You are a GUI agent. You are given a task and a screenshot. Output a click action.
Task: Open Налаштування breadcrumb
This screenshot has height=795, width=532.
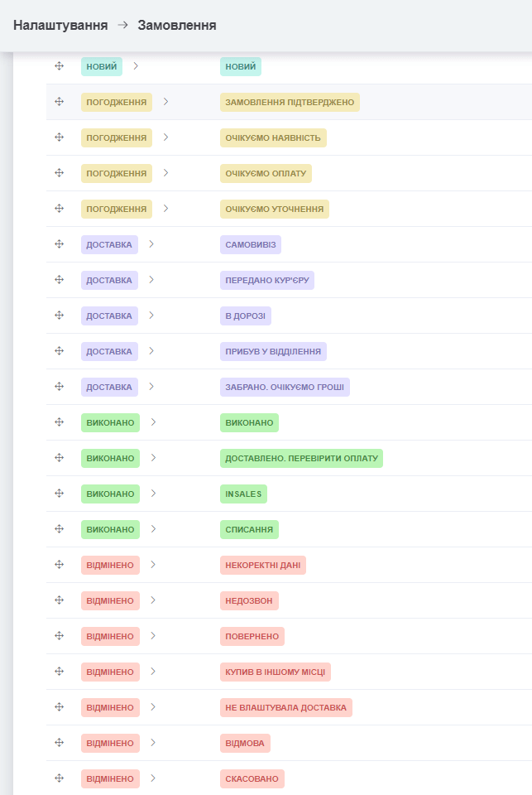(x=60, y=25)
